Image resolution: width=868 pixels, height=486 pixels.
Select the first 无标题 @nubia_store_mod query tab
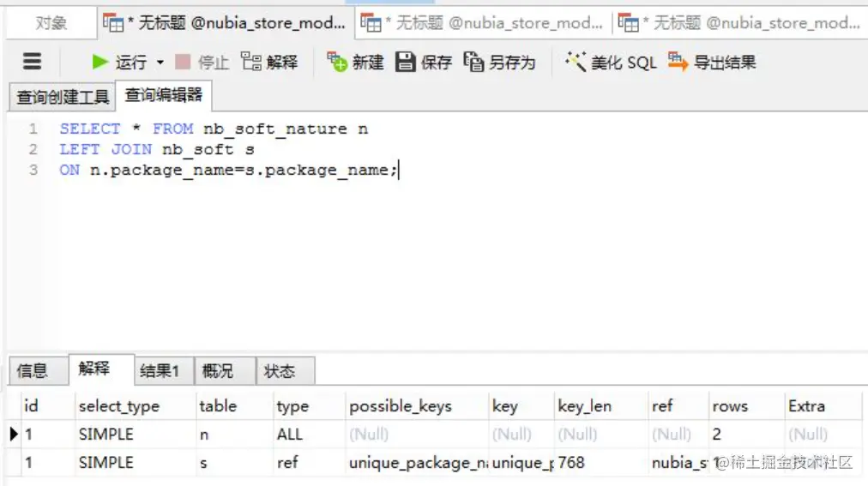coord(225,23)
